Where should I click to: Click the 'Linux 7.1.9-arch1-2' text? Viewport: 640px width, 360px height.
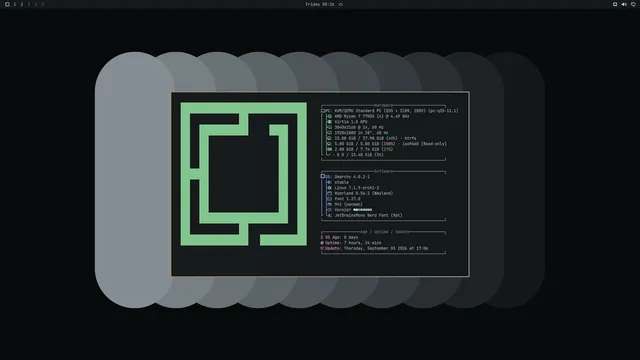tap(357, 188)
